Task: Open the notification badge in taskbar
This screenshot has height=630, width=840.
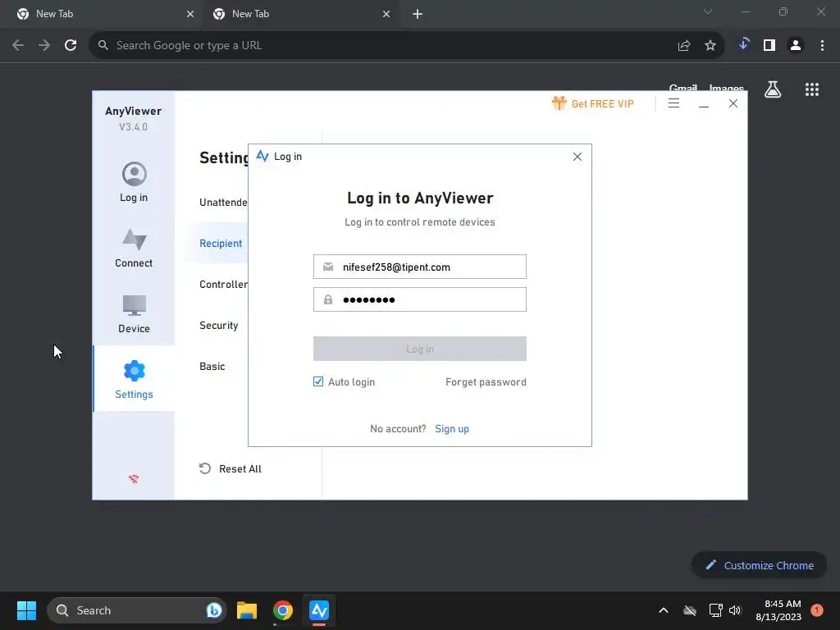Action: pos(816,609)
